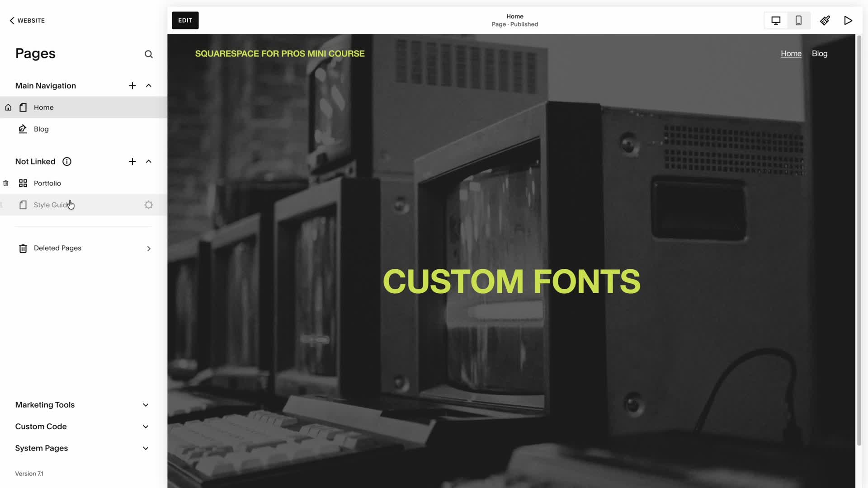
Task: Expand the Marketing Tools section
Action: [x=146, y=405]
